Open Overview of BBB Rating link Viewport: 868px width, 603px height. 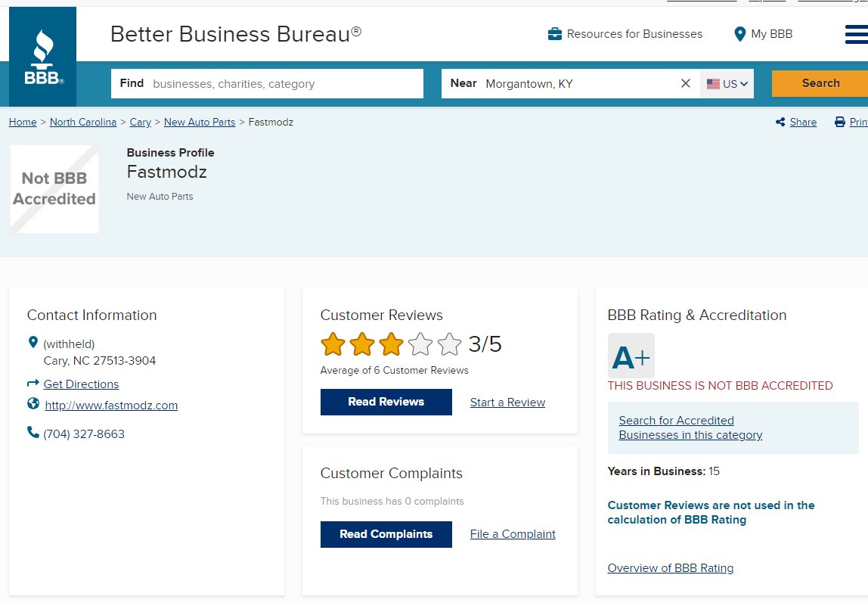[x=671, y=568]
